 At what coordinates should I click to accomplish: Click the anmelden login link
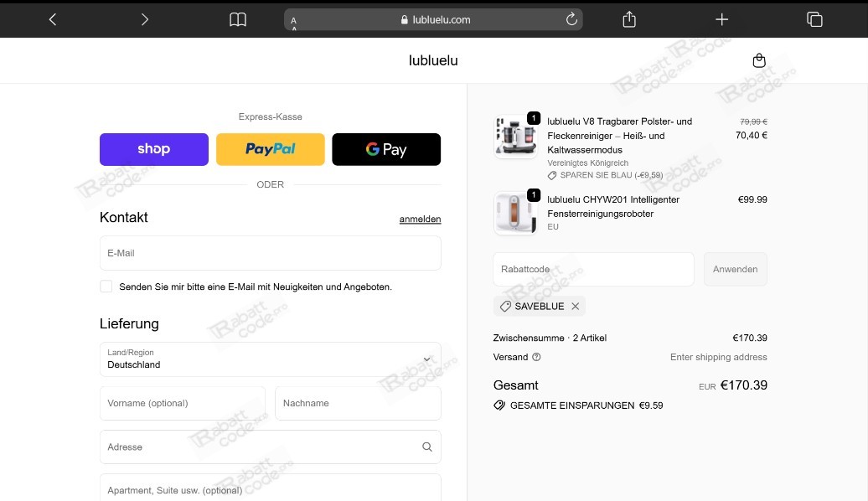420,220
